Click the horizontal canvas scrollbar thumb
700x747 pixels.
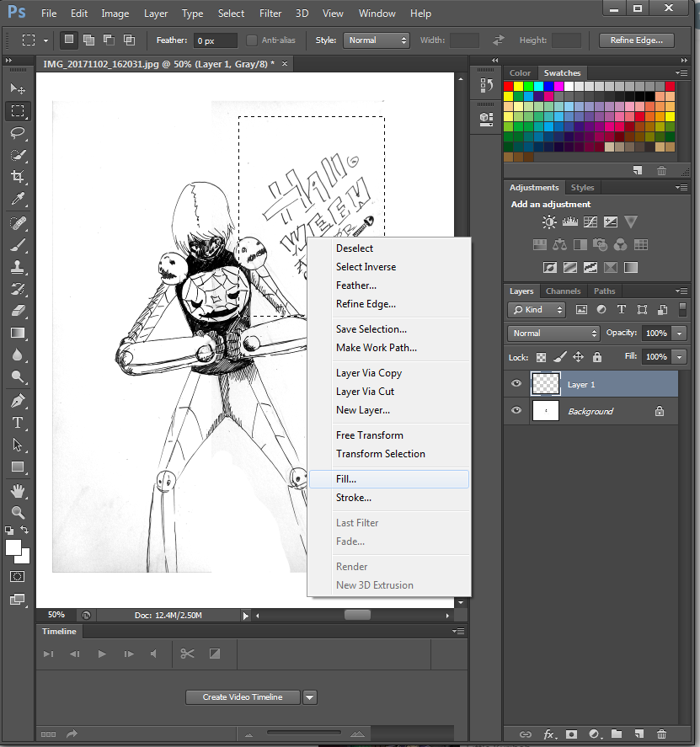tap(357, 616)
